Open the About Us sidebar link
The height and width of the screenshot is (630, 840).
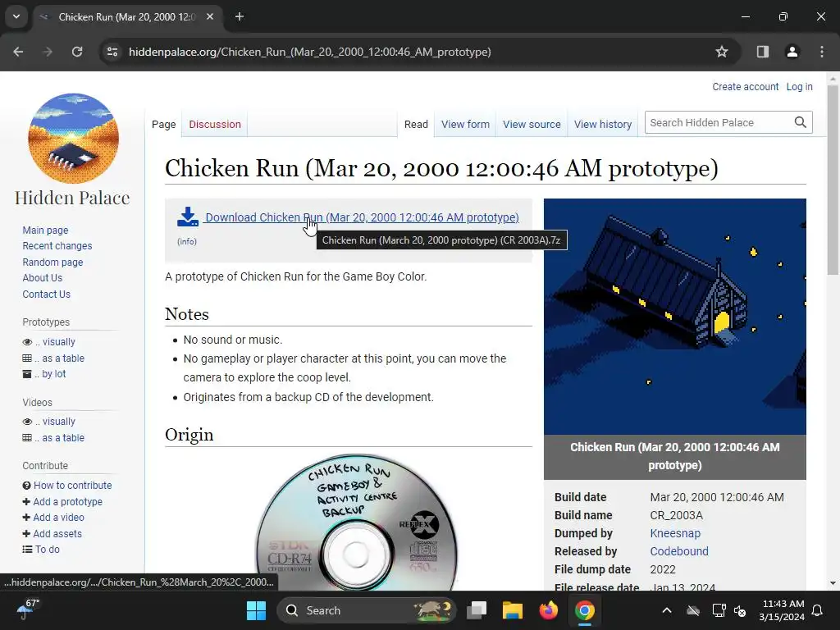(x=43, y=278)
